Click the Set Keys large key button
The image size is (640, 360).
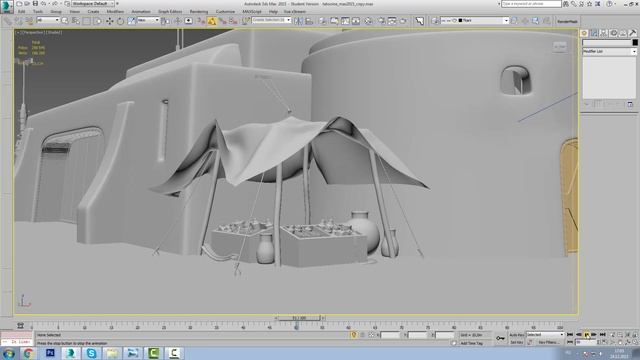pos(500,338)
